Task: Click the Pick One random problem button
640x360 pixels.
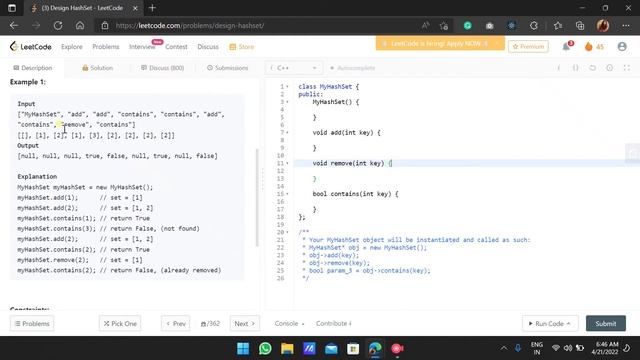Action: (120, 323)
